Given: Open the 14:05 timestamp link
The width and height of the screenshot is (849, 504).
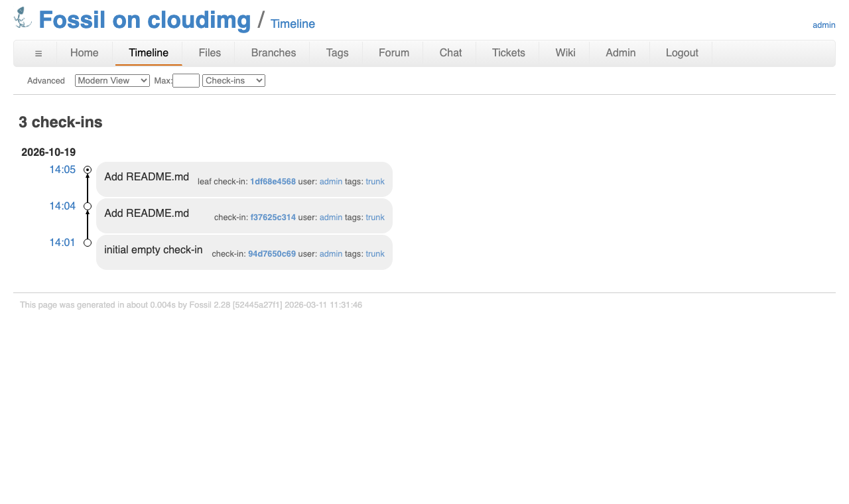Looking at the screenshot, I should [x=62, y=170].
